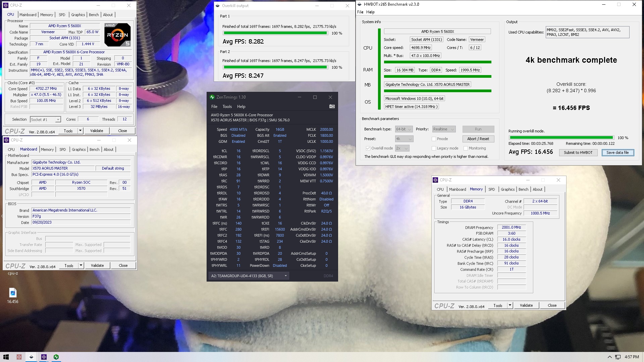Click ZenTimings screenshot camera icon
This screenshot has height=362, width=644.
click(332, 106)
